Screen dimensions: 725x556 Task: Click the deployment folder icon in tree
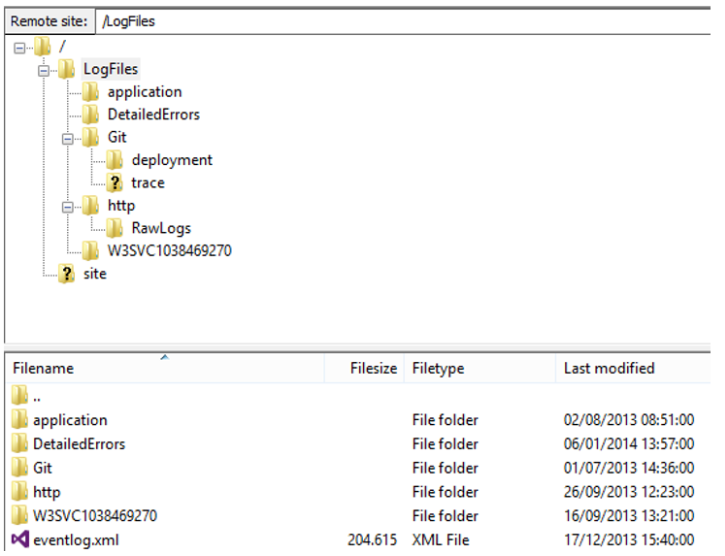click(115, 160)
